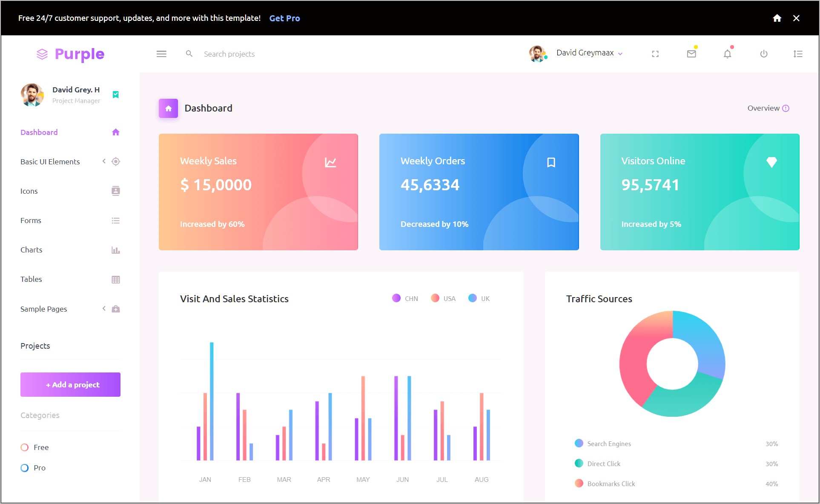Select the Free category radio
The image size is (820, 504).
[25, 447]
